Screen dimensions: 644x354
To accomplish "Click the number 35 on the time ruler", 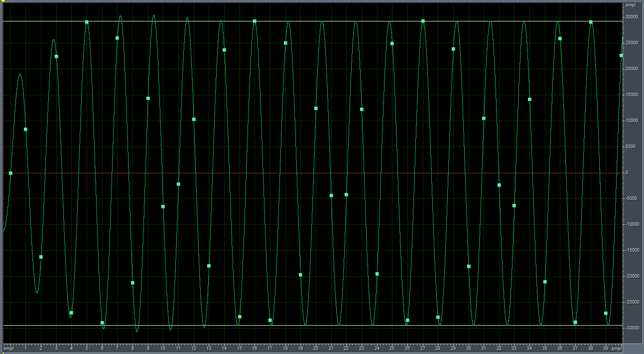I will (545, 348).
